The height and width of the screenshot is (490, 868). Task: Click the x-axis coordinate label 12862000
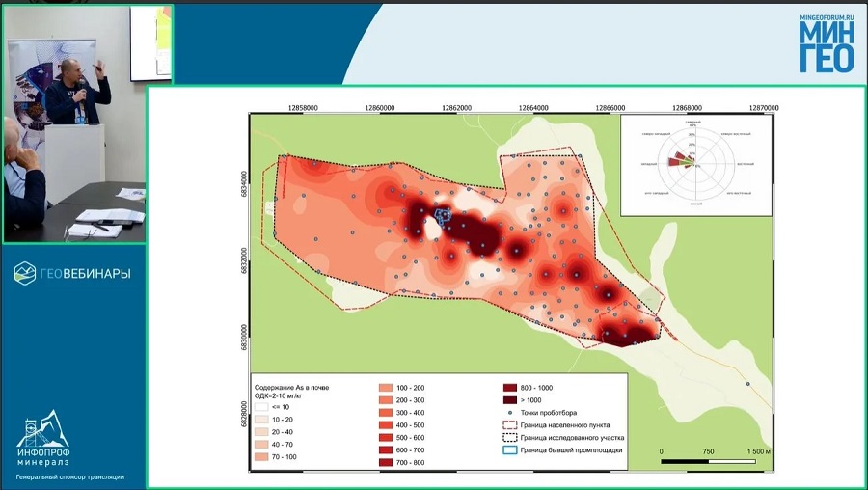[x=457, y=108]
